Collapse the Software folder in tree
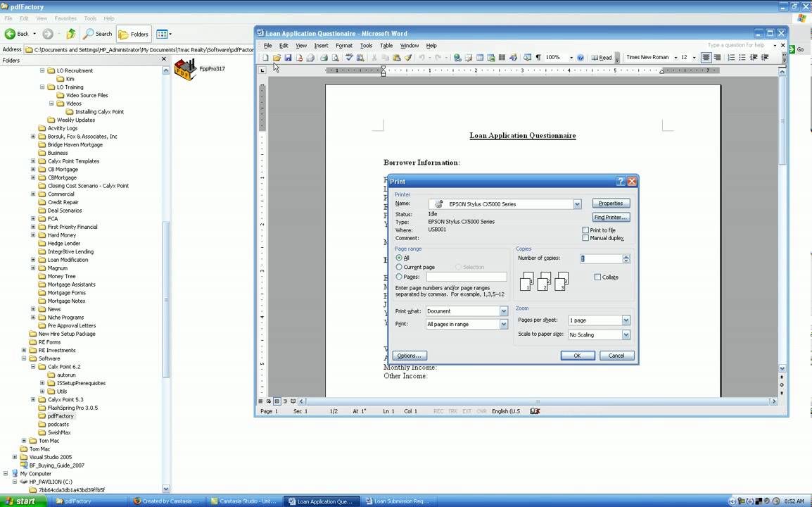This screenshot has width=812, height=507. pyautogui.click(x=24, y=358)
